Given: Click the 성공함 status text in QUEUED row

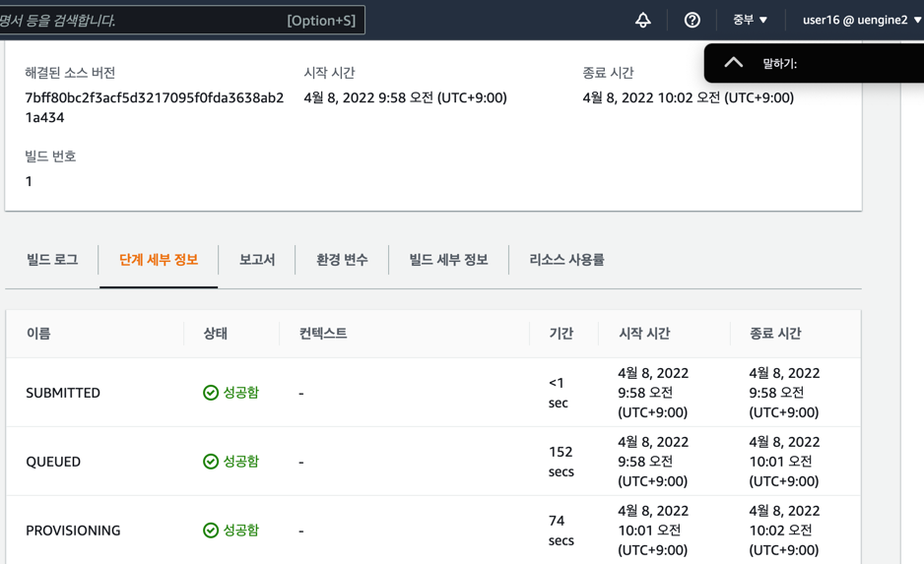Looking at the screenshot, I should 240,462.
